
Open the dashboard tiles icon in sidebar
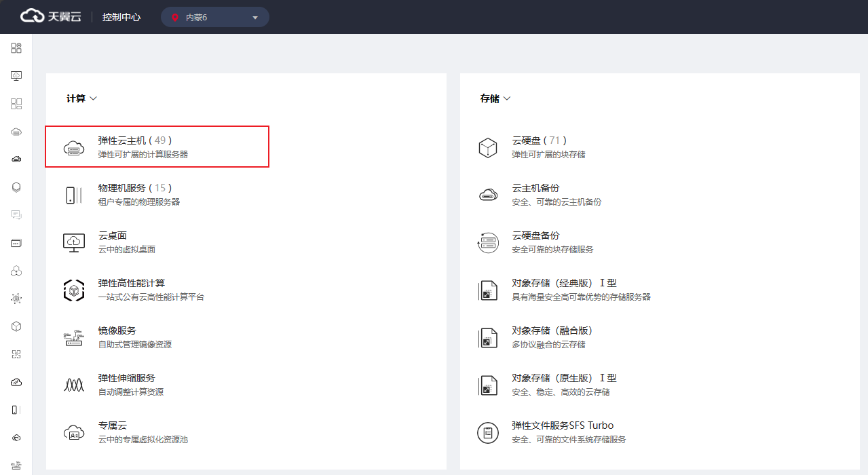click(x=16, y=104)
